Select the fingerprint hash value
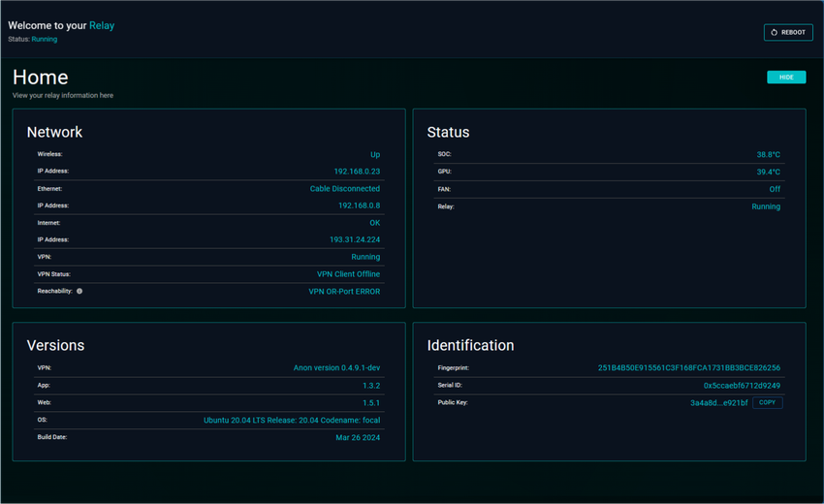Image resolution: width=824 pixels, height=504 pixels. [x=688, y=368]
